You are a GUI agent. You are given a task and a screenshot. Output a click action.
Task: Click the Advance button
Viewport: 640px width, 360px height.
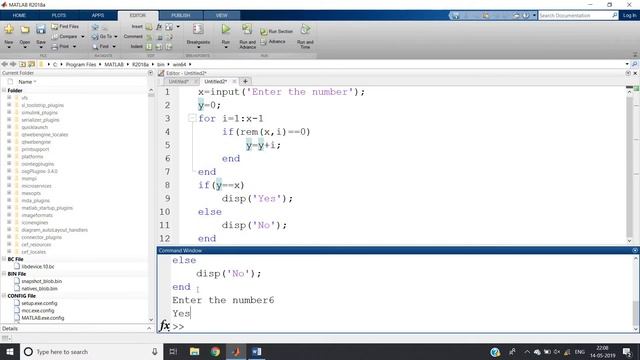click(273, 42)
